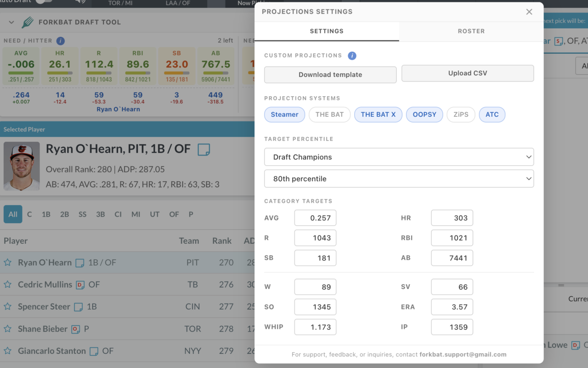Screen dimensions: 588x368
Task: Click the RBI category target field
Action: pyautogui.click(x=452, y=238)
